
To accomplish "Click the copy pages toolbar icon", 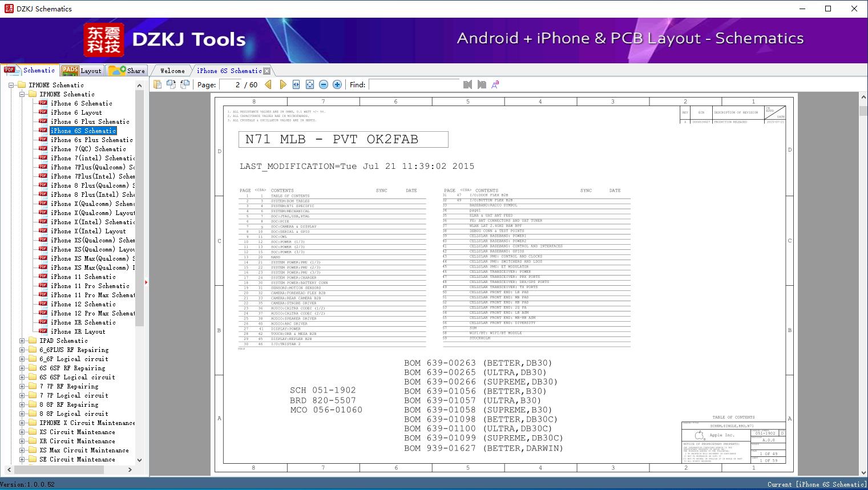I will coord(158,84).
